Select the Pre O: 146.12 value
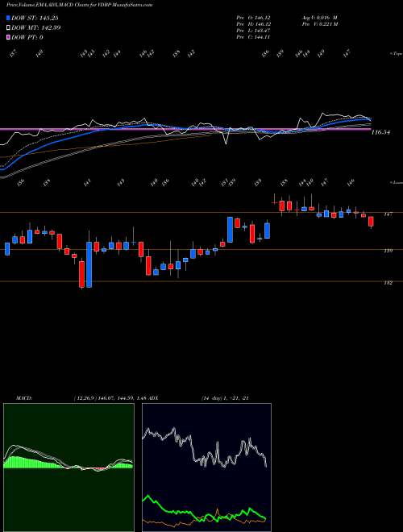The width and height of the screenshot is (403, 532). (253, 18)
